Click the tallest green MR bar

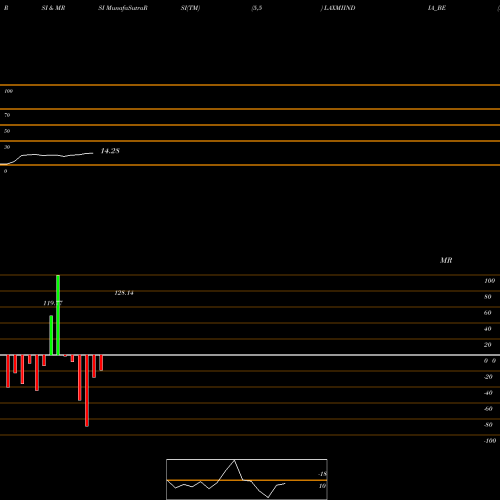click(58, 315)
